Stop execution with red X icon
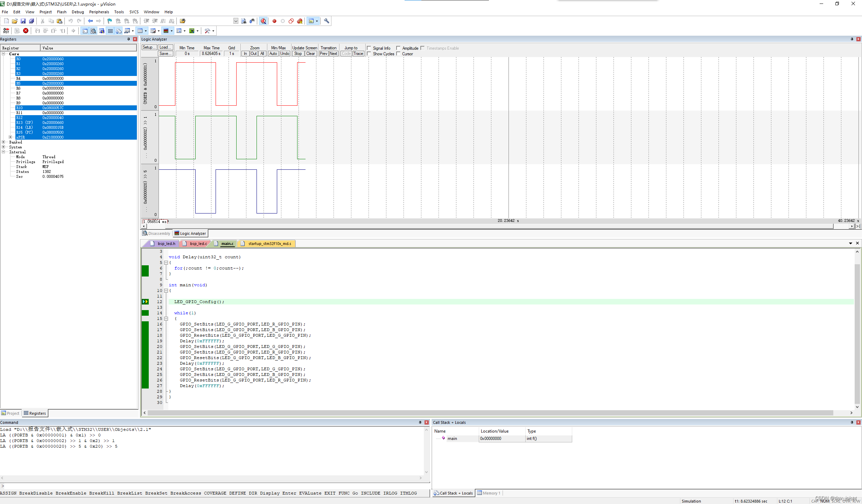Image resolution: width=862 pixels, height=504 pixels. (26, 31)
